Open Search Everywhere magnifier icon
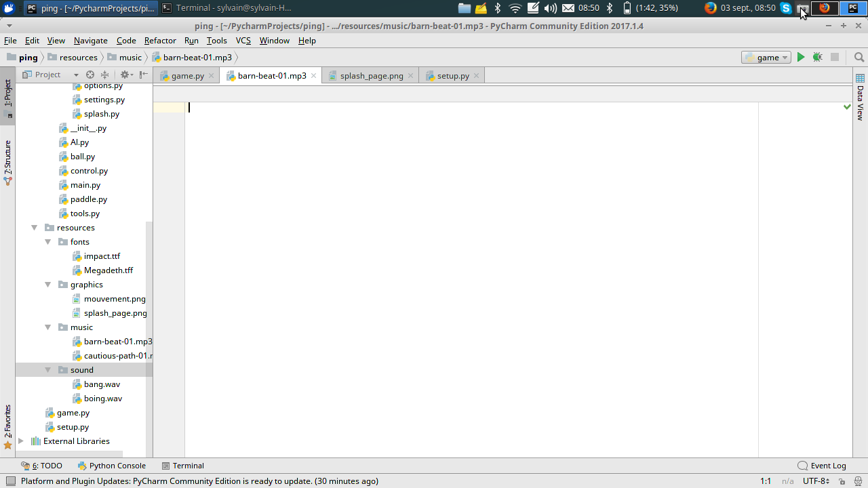 (859, 58)
